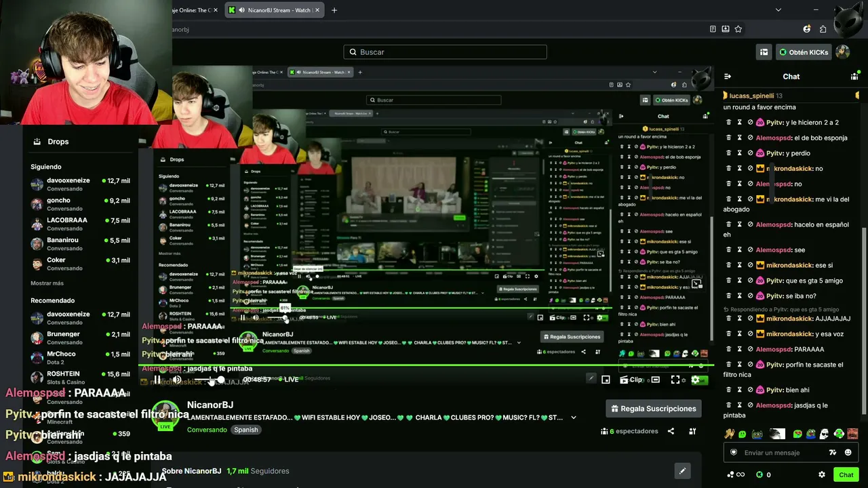Open davooxeneize in the Siguiendo list

tap(81, 184)
